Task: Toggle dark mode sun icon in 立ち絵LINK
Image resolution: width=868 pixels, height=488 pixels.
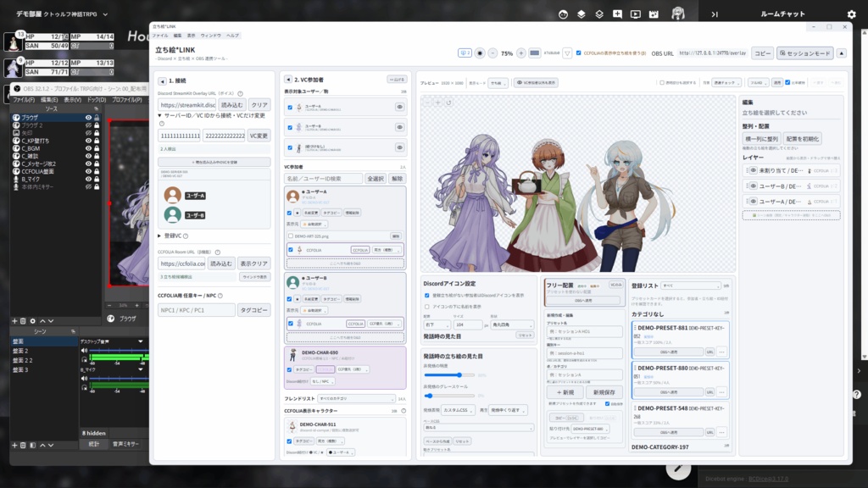Action: (480, 53)
